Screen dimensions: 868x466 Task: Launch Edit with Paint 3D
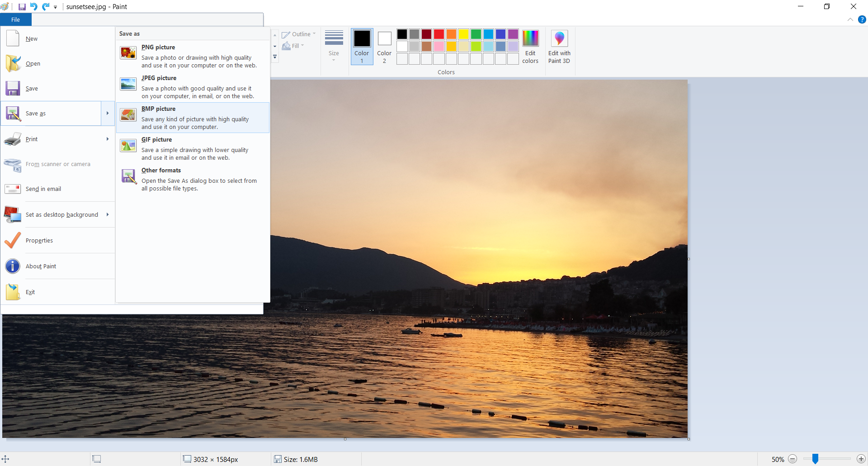pyautogui.click(x=559, y=47)
